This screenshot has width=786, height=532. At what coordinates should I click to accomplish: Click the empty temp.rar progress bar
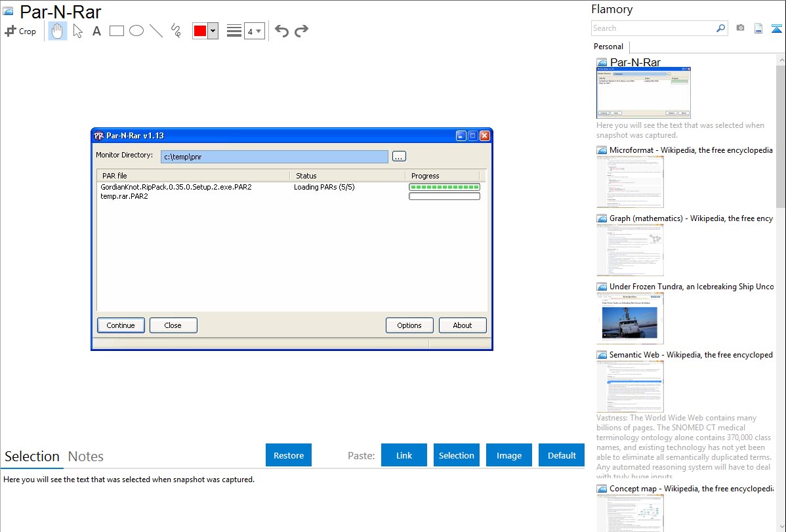(x=445, y=197)
